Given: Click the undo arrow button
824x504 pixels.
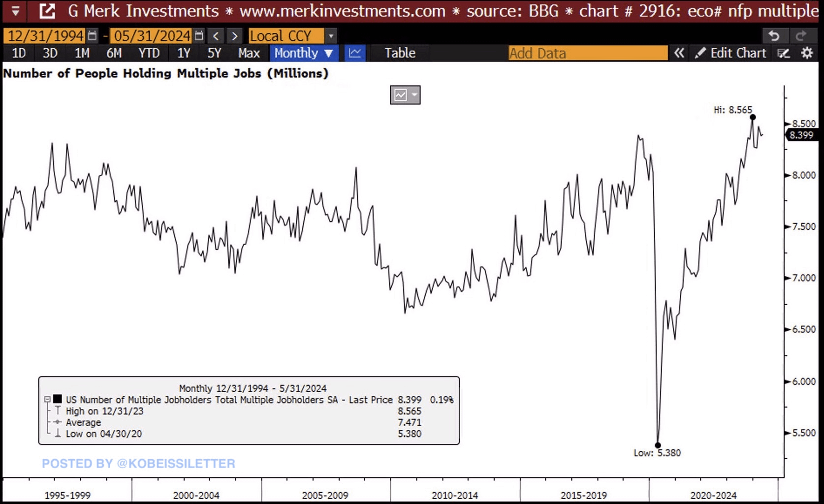Looking at the screenshot, I should point(774,36).
